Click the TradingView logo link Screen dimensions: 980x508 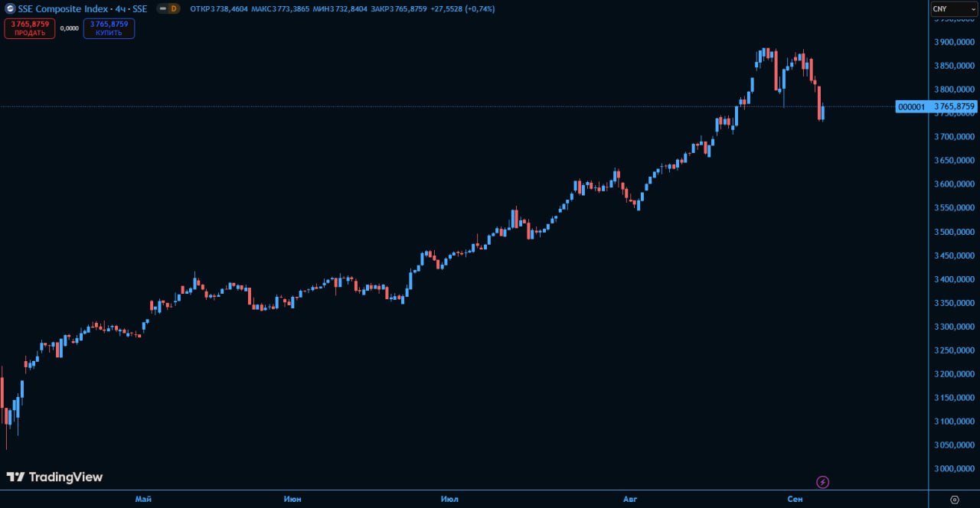[54, 477]
